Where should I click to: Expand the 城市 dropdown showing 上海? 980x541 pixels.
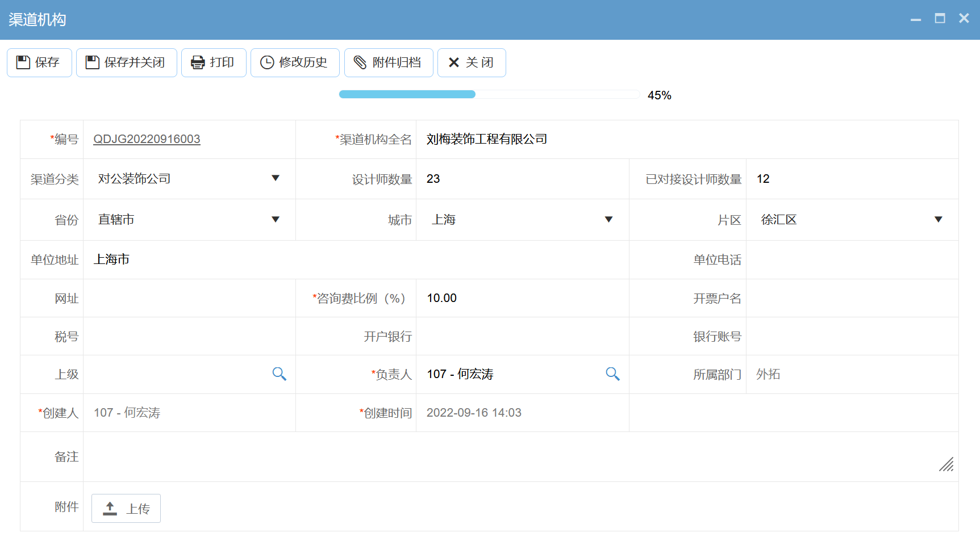(608, 220)
